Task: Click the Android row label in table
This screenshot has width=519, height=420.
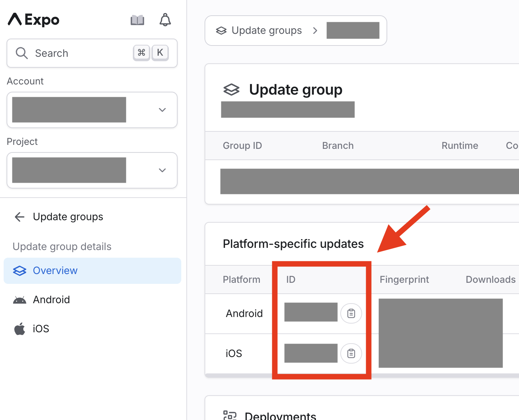Action: [x=244, y=313]
